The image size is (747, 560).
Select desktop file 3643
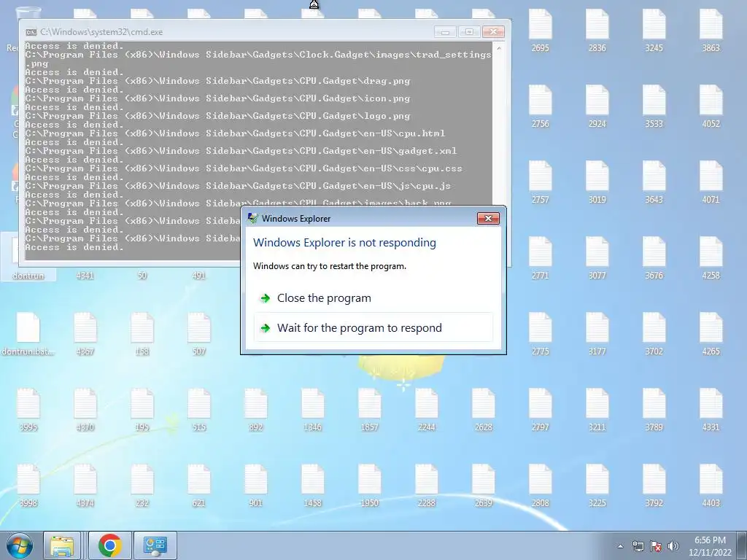click(x=654, y=182)
